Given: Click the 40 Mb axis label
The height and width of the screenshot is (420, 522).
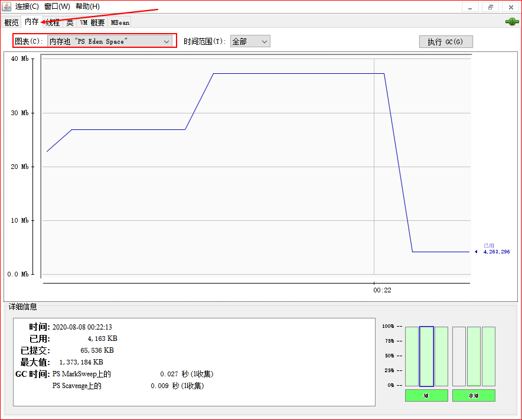Looking at the screenshot, I should (x=19, y=58).
